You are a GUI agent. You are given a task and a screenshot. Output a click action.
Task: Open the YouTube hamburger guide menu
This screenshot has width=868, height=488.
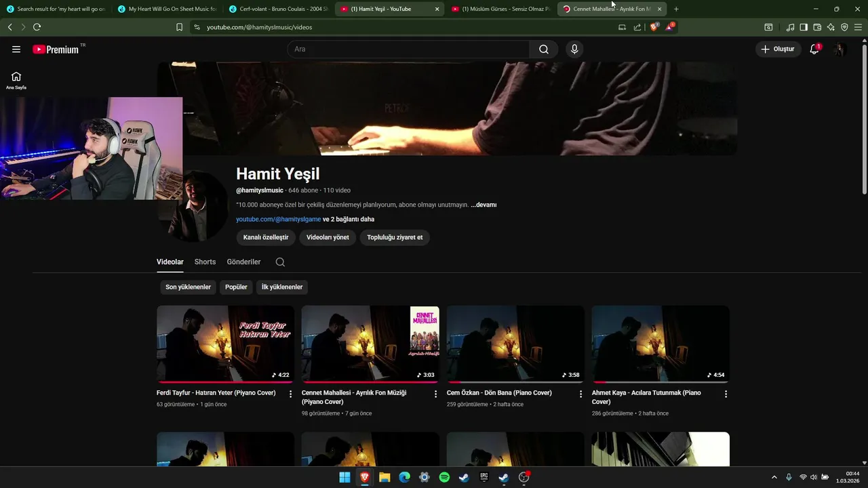(x=16, y=49)
